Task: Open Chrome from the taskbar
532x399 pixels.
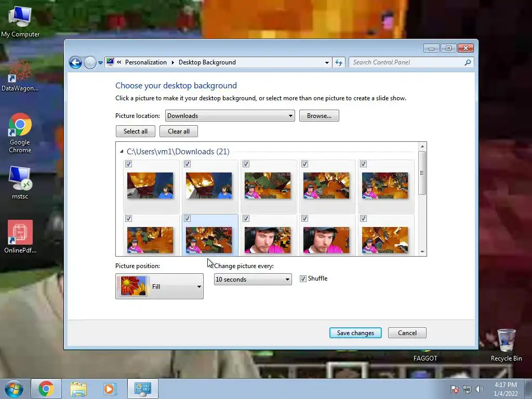Action: click(46, 389)
